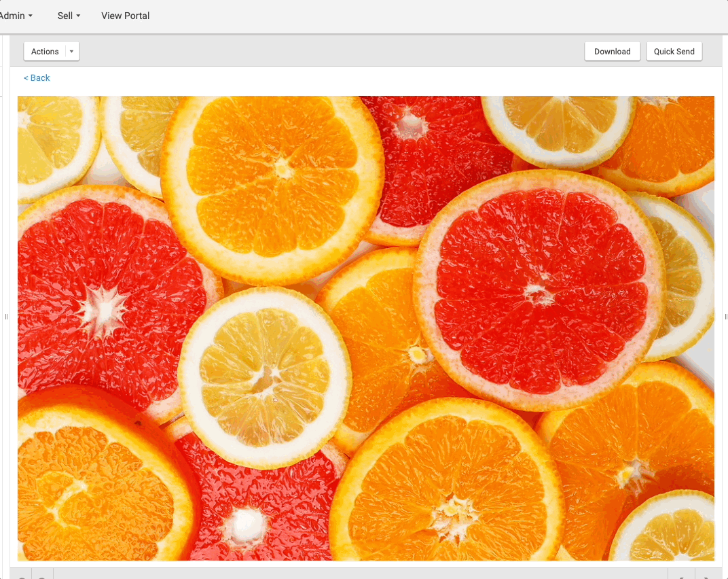Click the right panel splitter handle
The width and height of the screenshot is (728, 579).
[726, 317]
